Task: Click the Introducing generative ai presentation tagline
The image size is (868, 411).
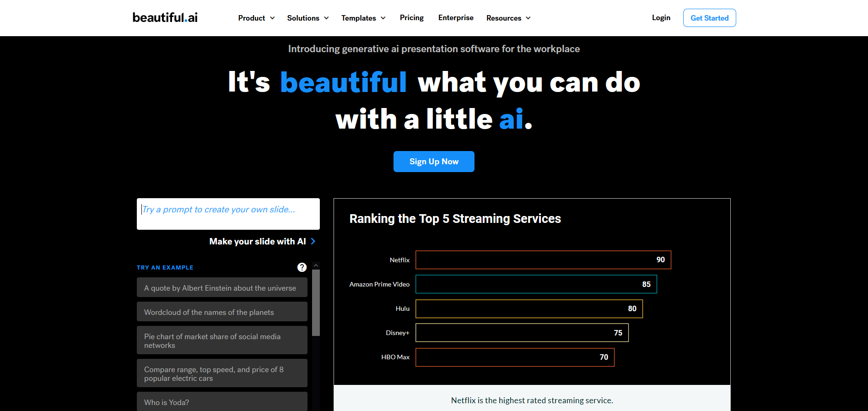Action: pyautogui.click(x=434, y=49)
